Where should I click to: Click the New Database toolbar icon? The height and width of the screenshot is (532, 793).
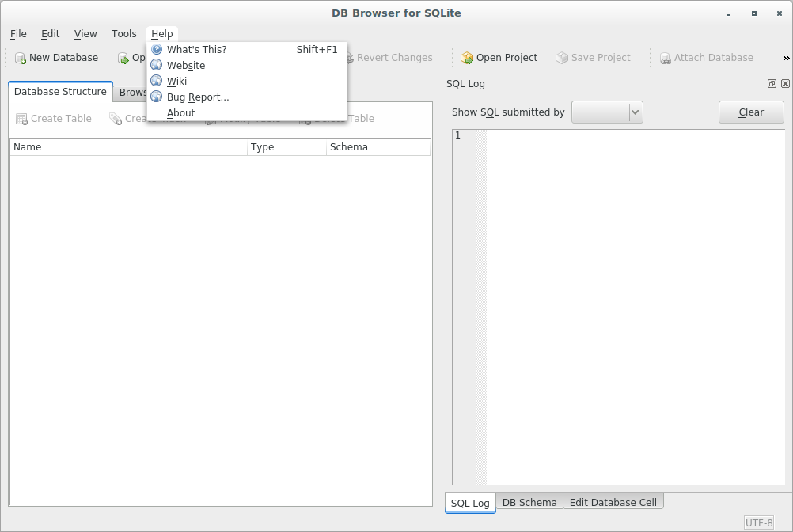[x=18, y=57]
